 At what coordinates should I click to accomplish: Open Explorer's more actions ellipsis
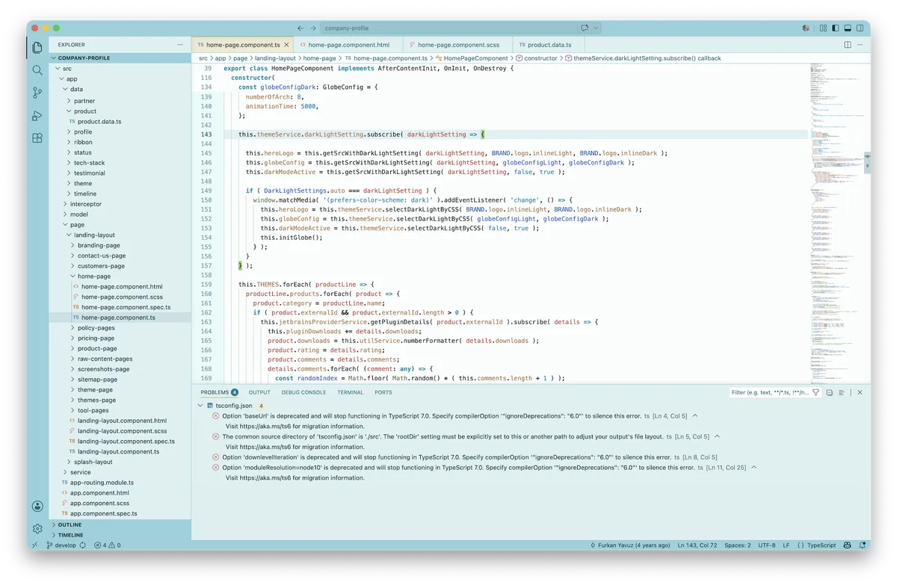click(180, 45)
